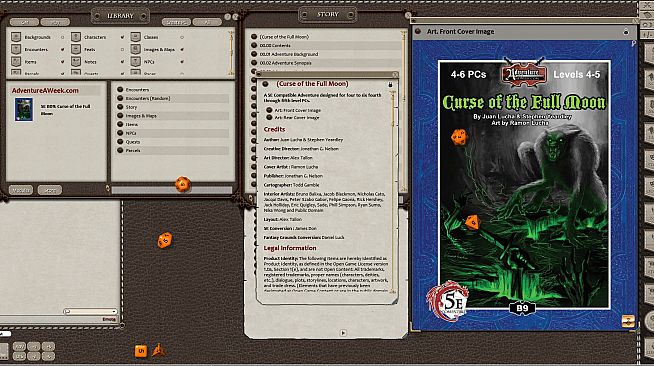This screenshot has height=366, width=654.
Task: Select the Create PC filter button in Library
Action: pyautogui.click(x=176, y=22)
